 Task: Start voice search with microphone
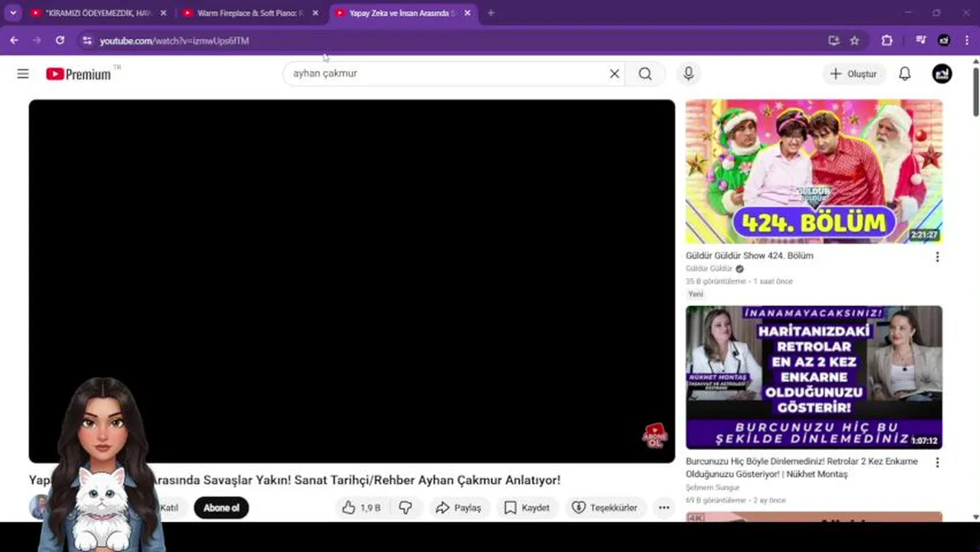tap(689, 74)
